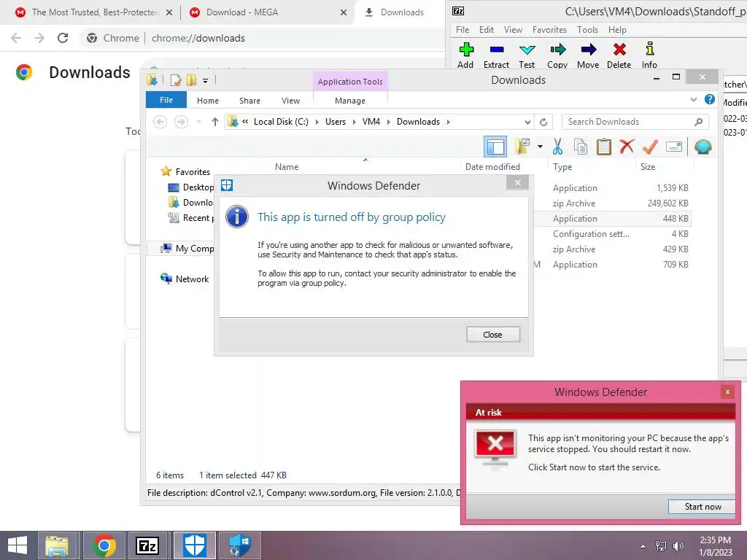Click the 7-Zip Add icon

point(466,50)
